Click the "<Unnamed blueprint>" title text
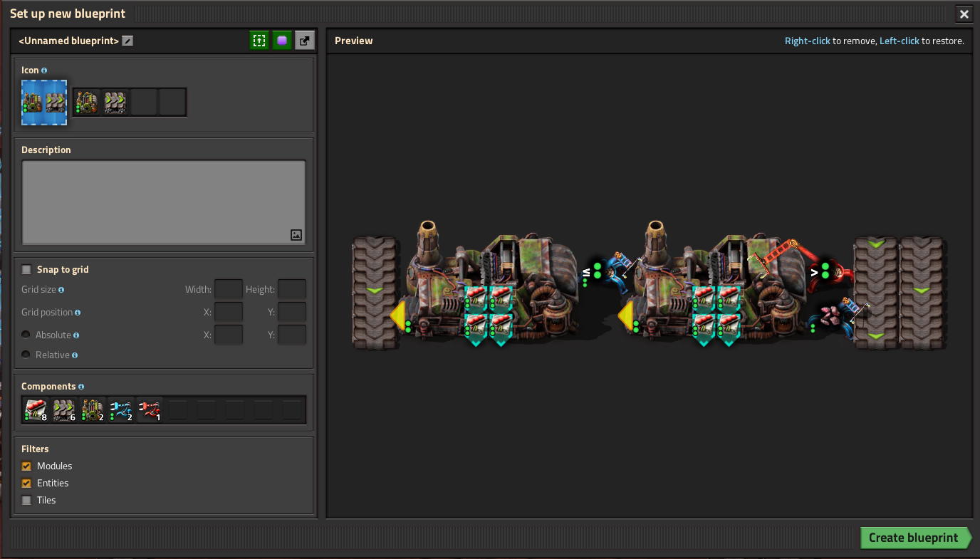Viewport: 980px width, 559px height. (x=68, y=41)
